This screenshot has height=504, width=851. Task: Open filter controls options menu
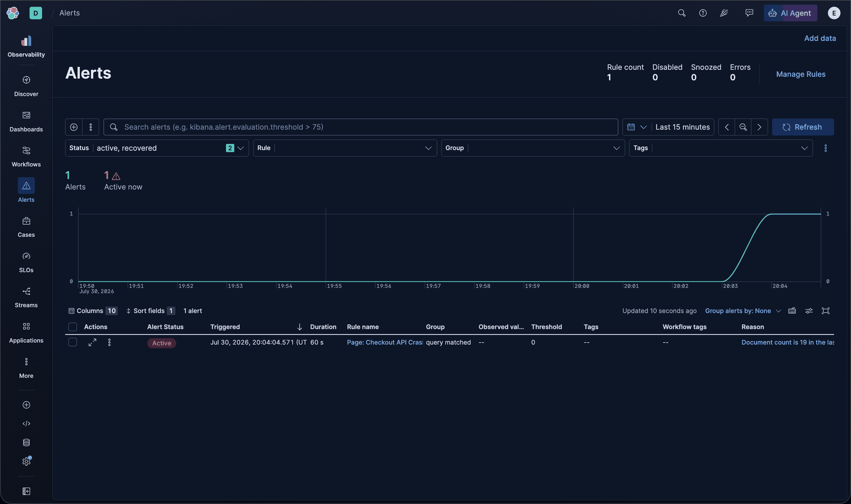click(x=825, y=148)
